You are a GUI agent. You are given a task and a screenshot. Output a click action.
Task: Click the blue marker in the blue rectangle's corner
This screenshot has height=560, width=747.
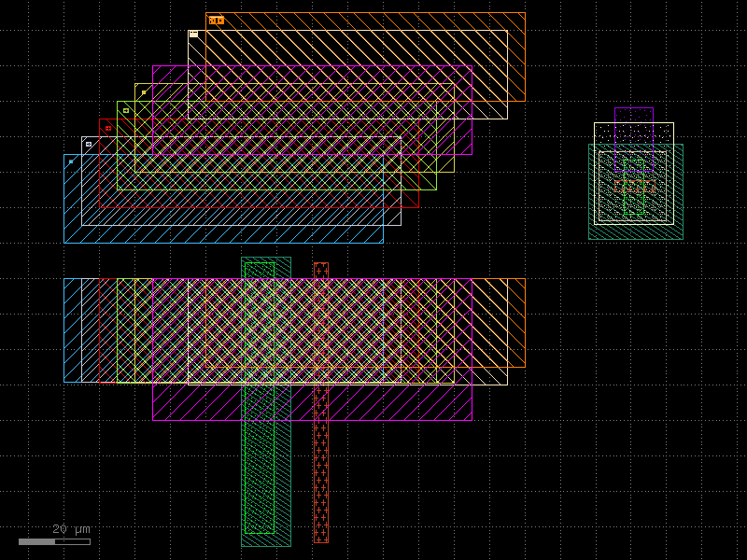[x=71, y=161]
